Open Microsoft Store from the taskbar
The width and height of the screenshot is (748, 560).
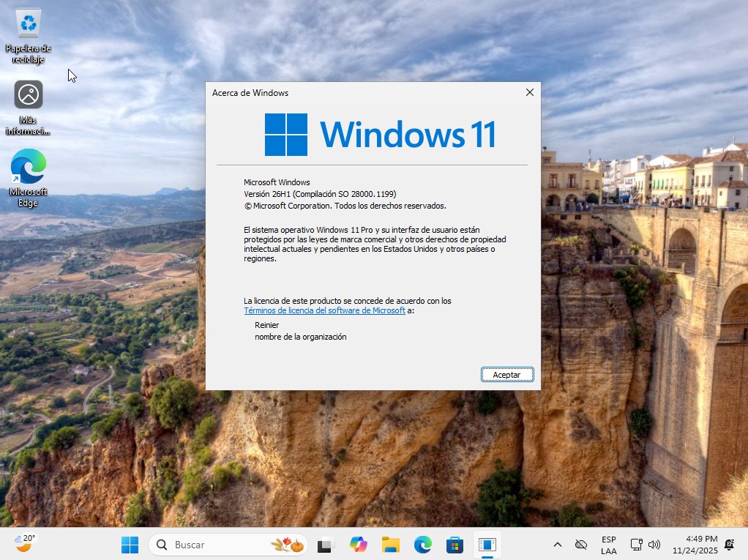click(x=455, y=545)
